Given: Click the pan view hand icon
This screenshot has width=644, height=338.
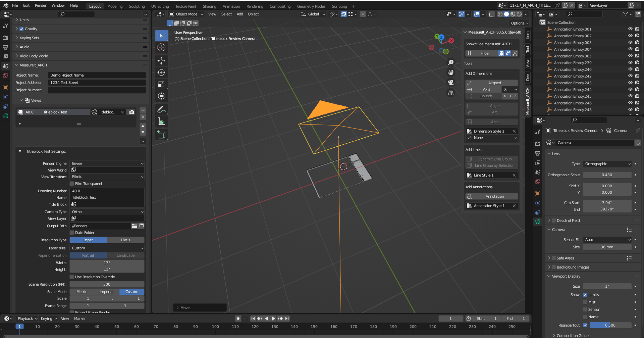Looking at the screenshot, I should [451, 73].
